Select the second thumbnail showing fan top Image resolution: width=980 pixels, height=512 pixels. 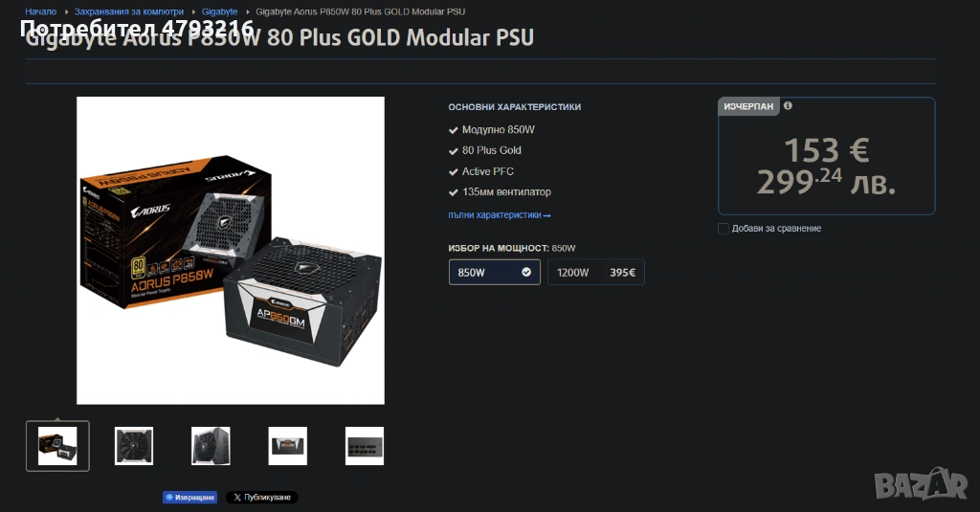click(134, 446)
